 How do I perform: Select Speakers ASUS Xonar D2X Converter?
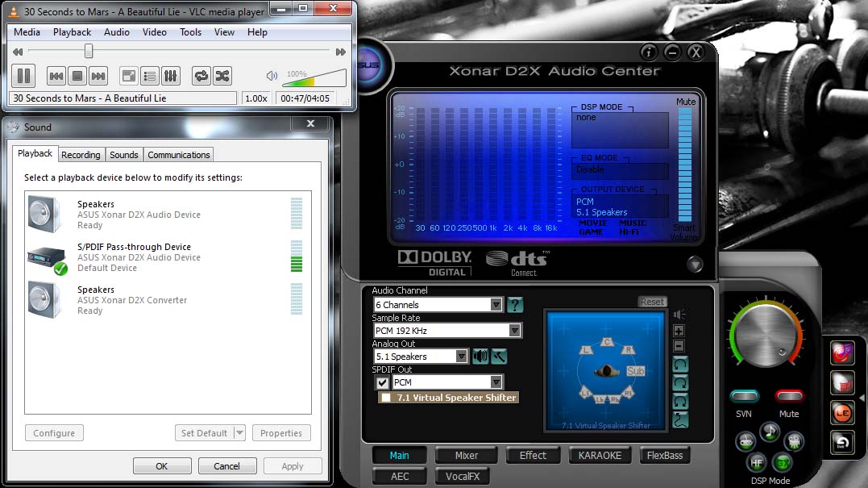(168, 300)
